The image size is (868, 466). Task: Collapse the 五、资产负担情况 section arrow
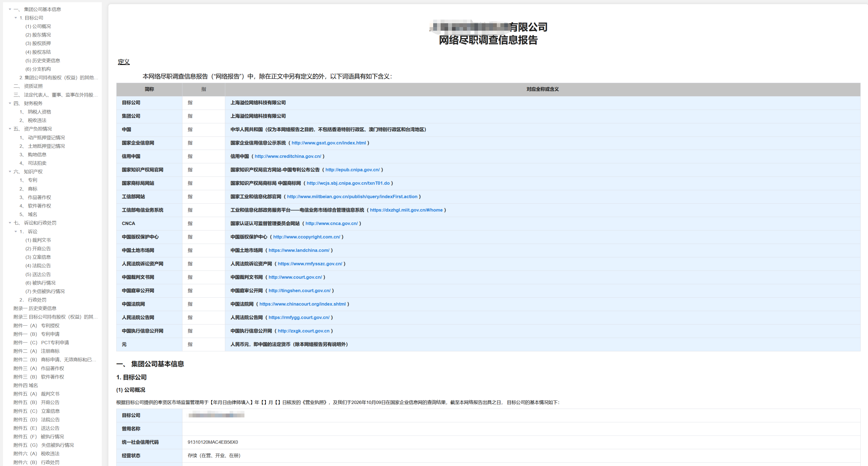click(10, 129)
